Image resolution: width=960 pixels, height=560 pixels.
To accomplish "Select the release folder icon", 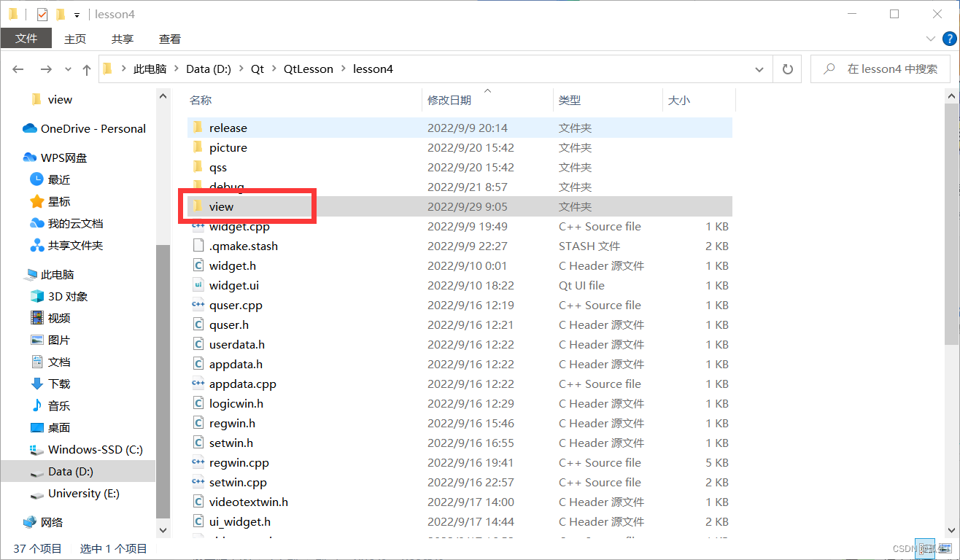I will click(x=198, y=128).
